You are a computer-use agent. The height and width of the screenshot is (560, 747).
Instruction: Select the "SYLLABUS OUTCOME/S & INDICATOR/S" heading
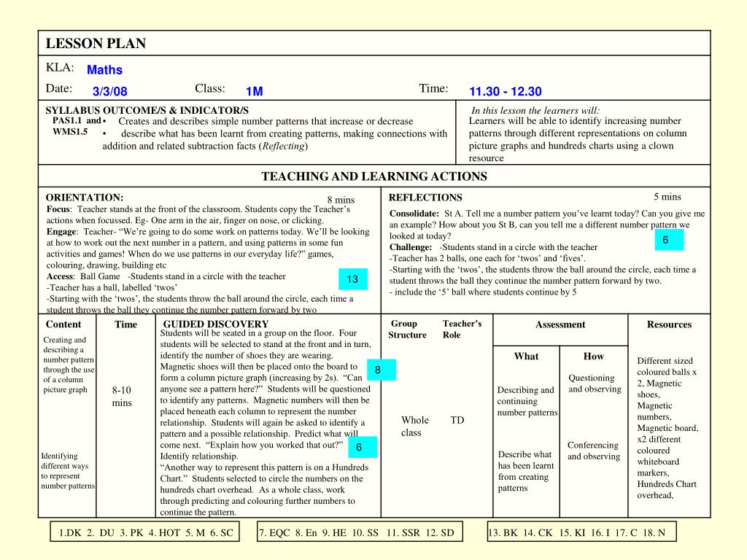pyautogui.click(x=147, y=111)
